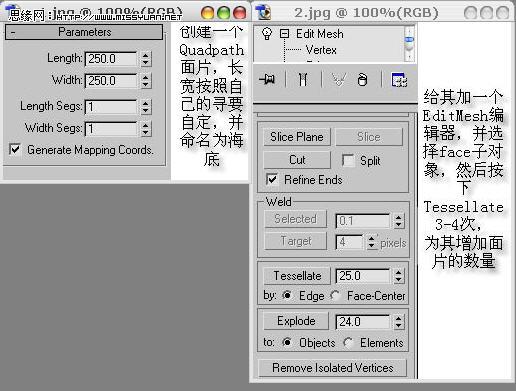
Task: Click Remove Isolated Vertices button
Action: 333,368
